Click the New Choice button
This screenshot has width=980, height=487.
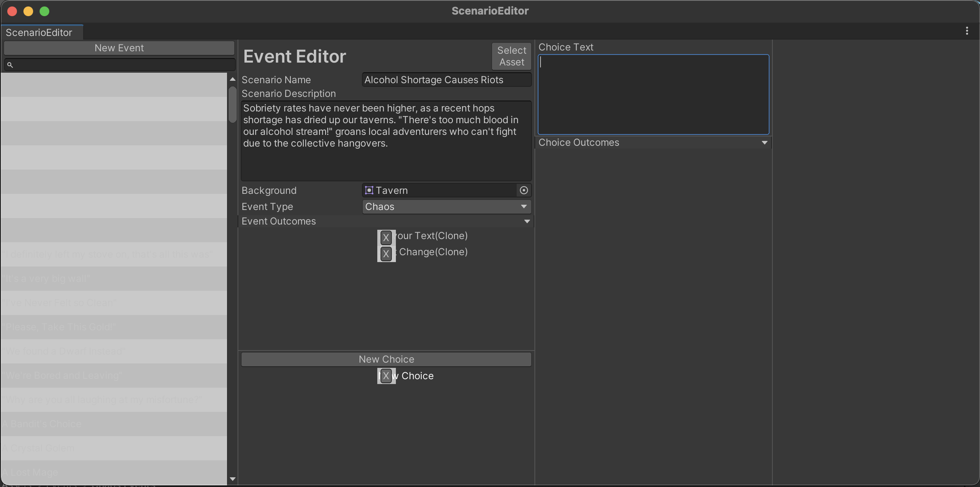point(386,359)
